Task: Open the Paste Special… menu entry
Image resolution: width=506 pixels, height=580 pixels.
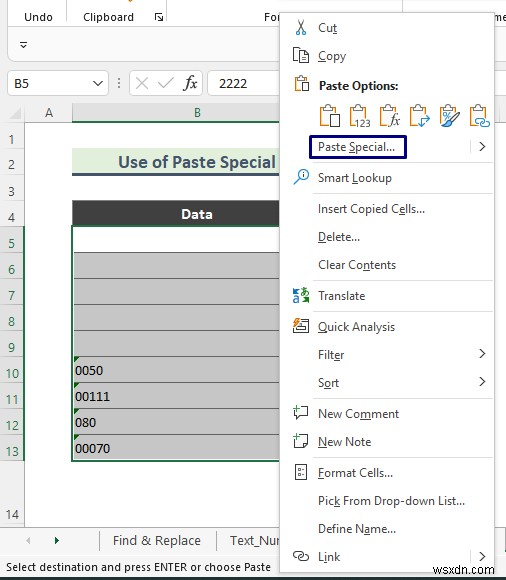Action: click(x=358, y=147)
